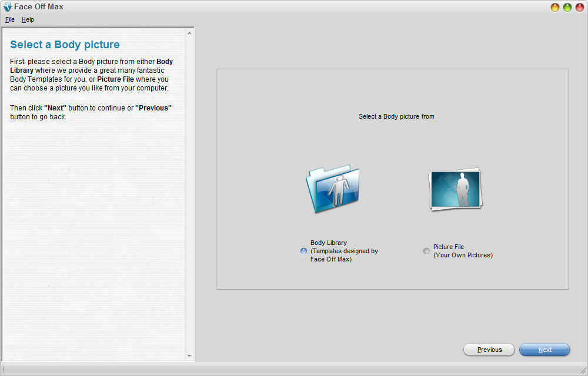This screenshot has width=588, height=376.
Task: Click the "Select a Body picture" heading
Action: tap(65, 45)
